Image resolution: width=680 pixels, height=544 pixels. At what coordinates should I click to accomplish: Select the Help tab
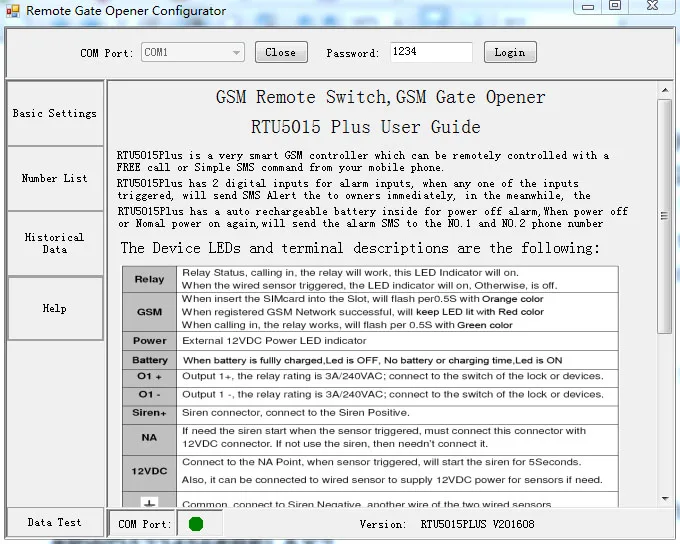point(55,308)
